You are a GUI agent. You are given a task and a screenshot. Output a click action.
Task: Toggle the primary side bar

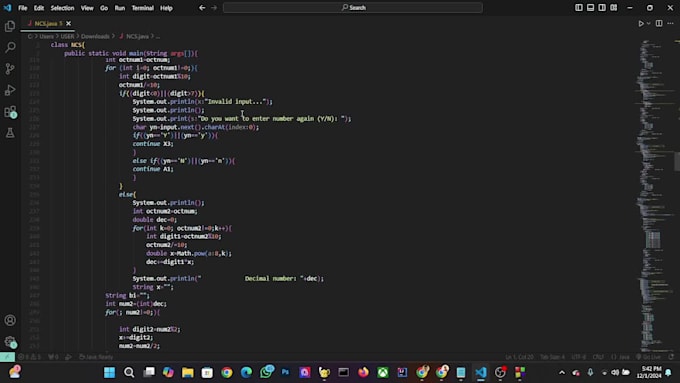pyautogui.click(x=579, y=7)
